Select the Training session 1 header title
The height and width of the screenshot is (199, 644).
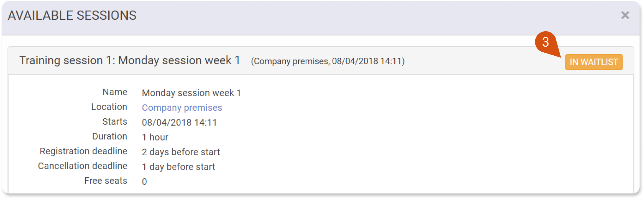[130, 60]
